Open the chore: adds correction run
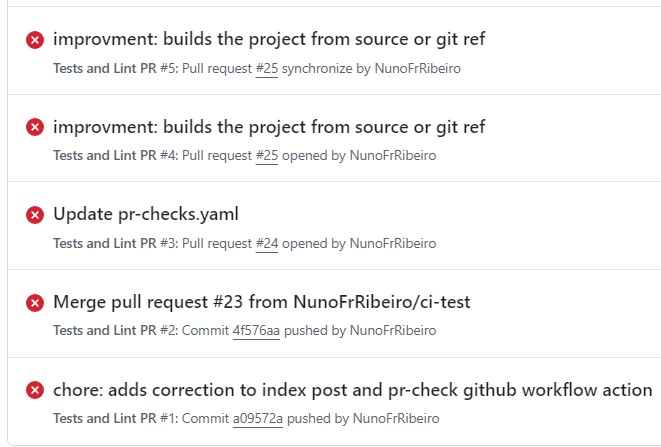 tap(352, 389)
